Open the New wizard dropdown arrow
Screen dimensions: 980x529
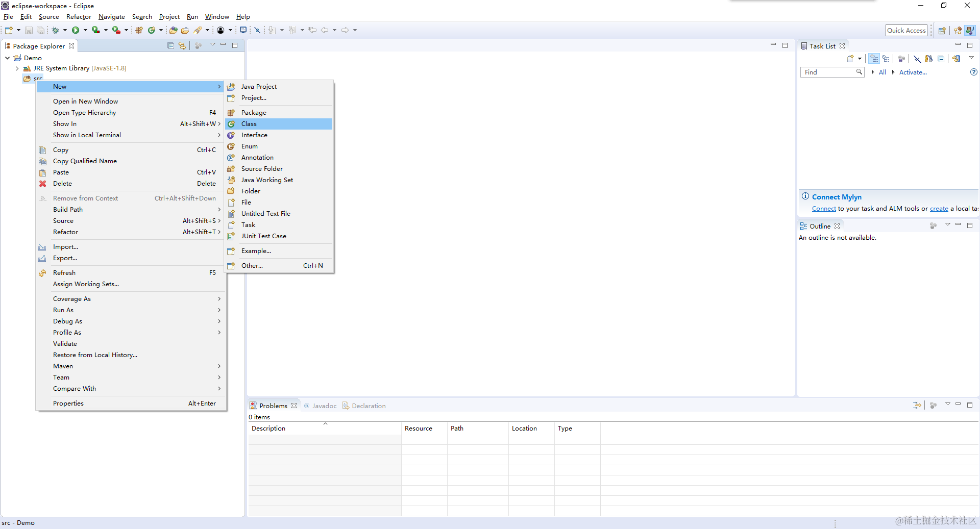tap(18, 30)
